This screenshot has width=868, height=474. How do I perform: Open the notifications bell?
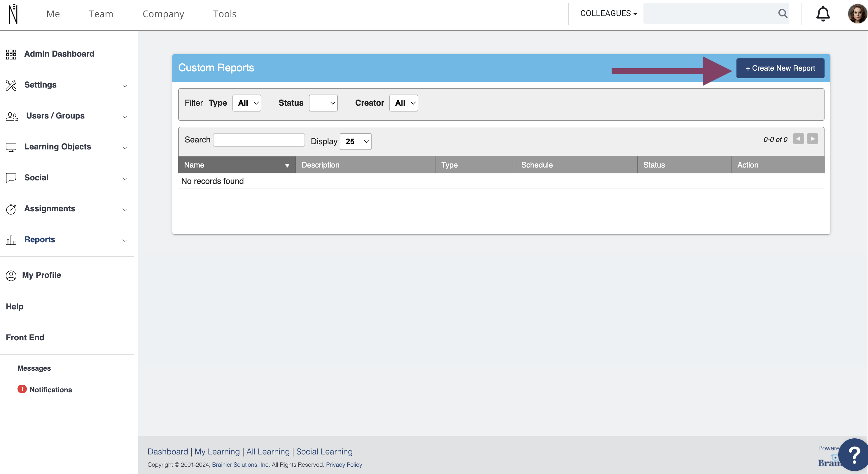click(x=822, y=14)
